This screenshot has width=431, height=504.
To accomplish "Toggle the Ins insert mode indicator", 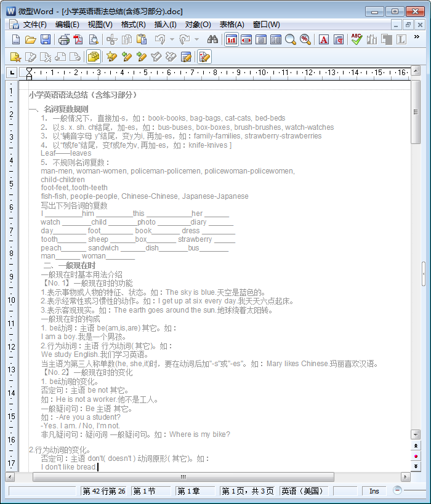I will pos(374,491).
